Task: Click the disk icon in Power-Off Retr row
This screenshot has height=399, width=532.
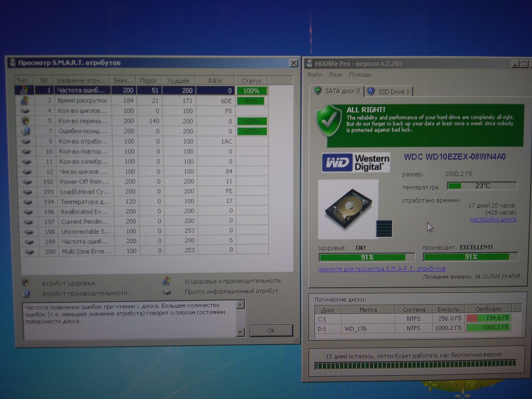Action: point(27,182)
